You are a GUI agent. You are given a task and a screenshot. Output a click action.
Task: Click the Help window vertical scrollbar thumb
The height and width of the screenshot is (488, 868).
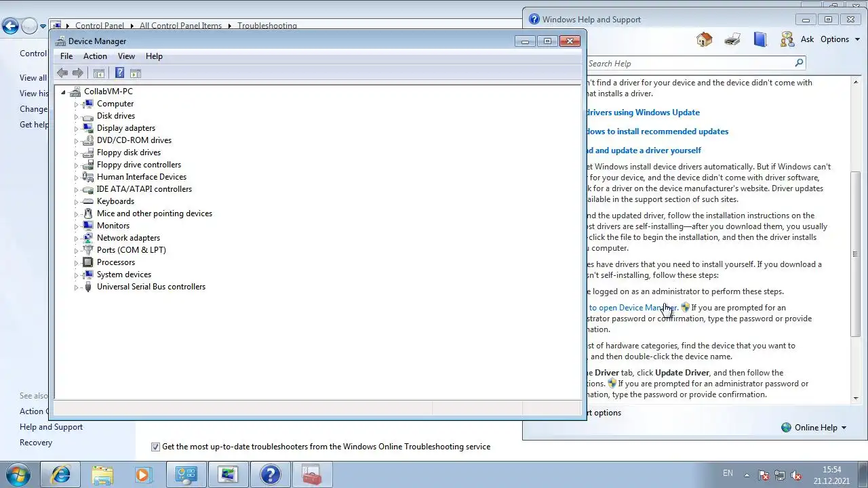coord(855,253)
